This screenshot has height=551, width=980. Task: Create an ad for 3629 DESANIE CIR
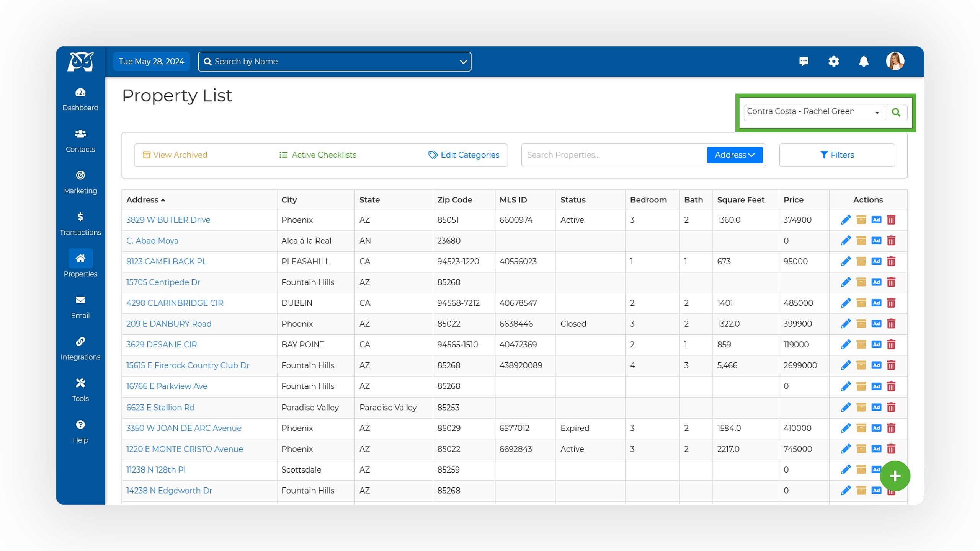[876, 344]
